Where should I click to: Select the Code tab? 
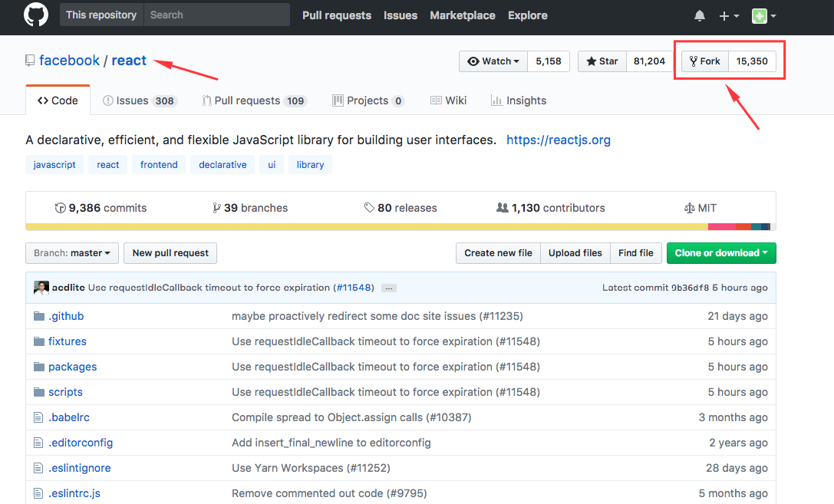58,100
